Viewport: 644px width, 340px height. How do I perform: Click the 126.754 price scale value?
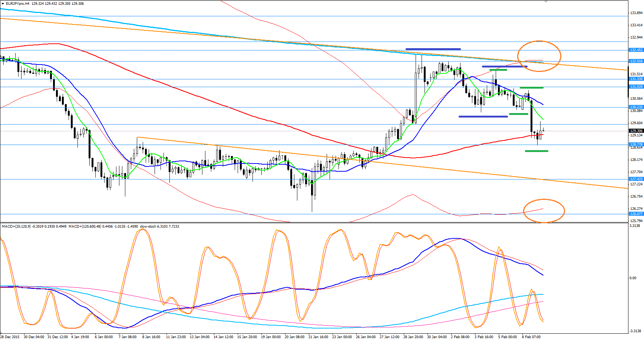636,197
